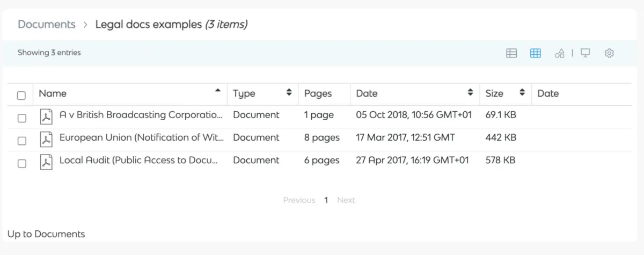Viewport: 644px width, 255px height.
Task: Click PDF icon for European Union document
Action: pos(47,139)
